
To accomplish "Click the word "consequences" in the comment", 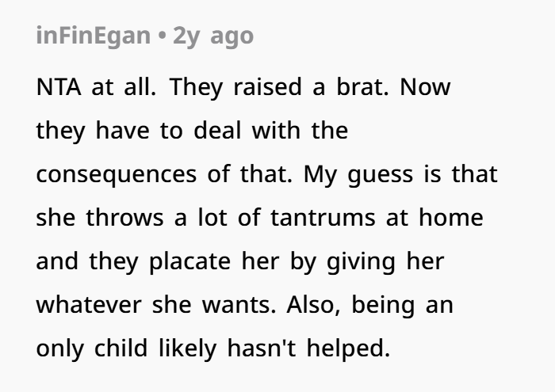I will pos(117,174).
